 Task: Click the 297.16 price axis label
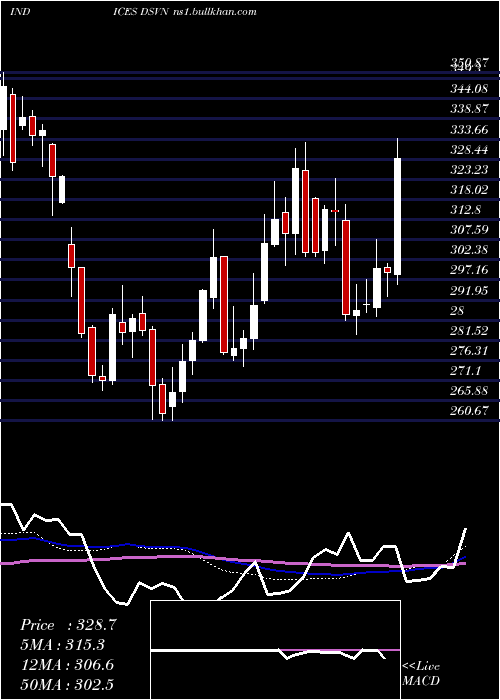pyautogui.click(x=469, y=270)
